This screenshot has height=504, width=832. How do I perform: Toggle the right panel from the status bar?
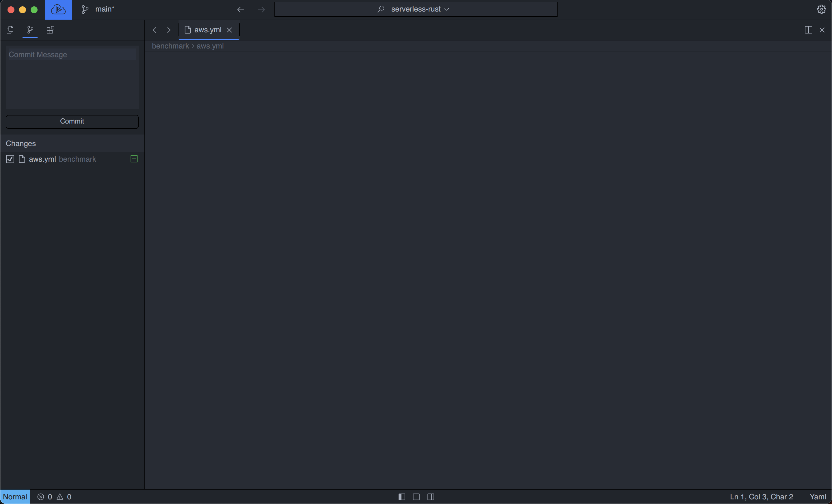coord(431,496)
